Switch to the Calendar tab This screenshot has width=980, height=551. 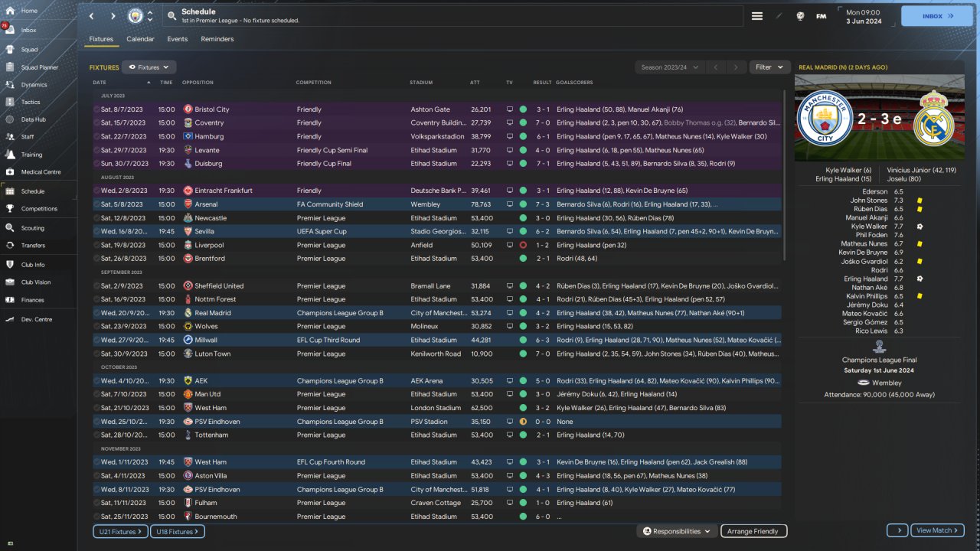point(140,39)
